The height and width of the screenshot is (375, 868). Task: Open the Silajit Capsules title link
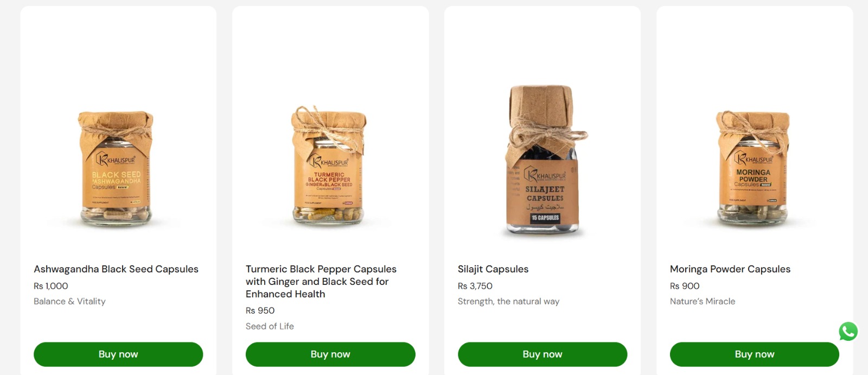pyautogui.click(x=493, y=269)
